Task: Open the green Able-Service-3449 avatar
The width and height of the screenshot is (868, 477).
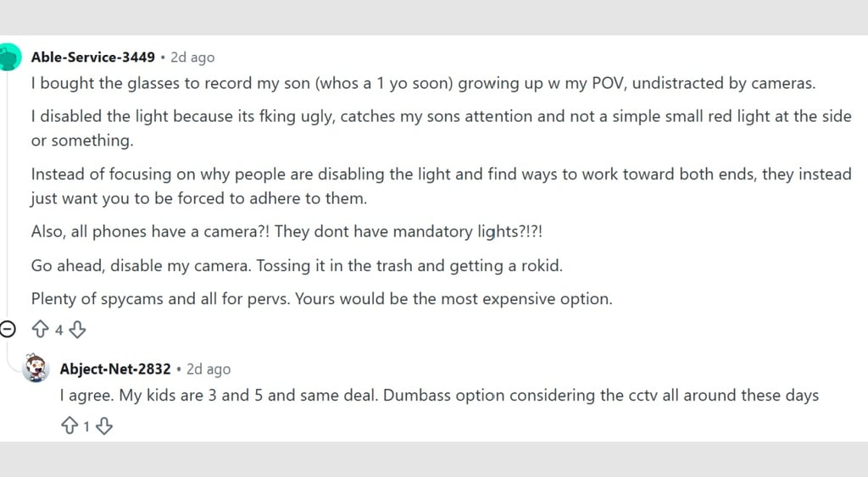Action: (x=9, y=58)
